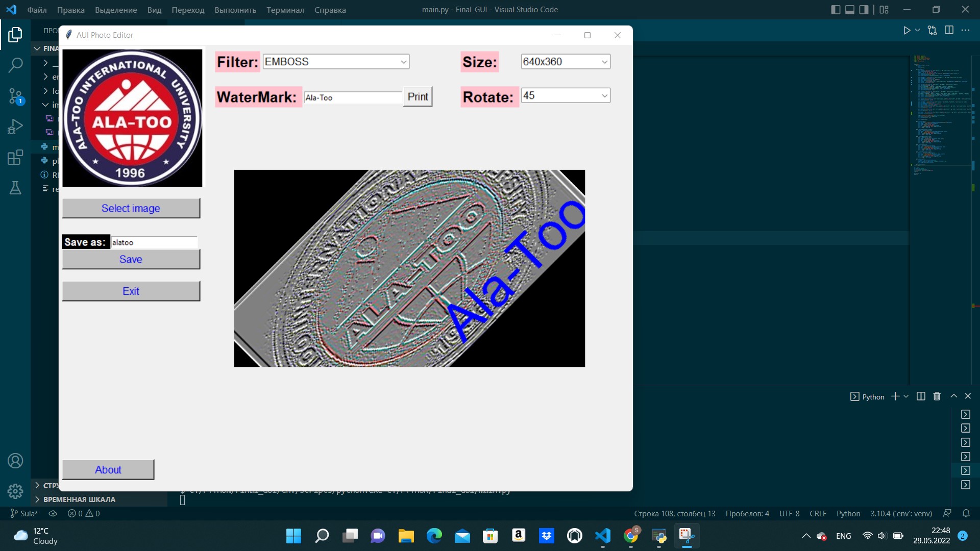Viewport: 980px width, 551px height.
Task: Select the Source Control icon
Action: (x=15, y=96)
